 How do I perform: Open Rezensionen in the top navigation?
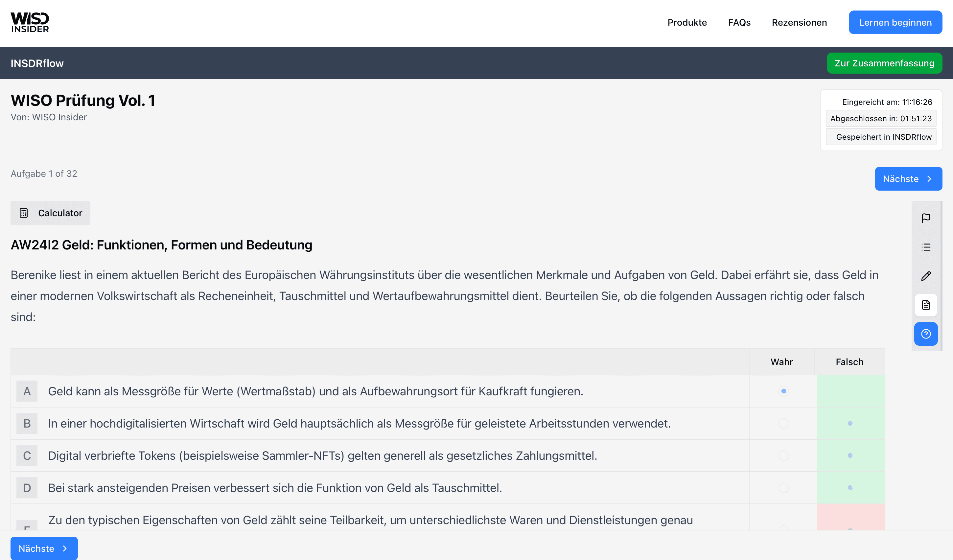click(800, 22)
